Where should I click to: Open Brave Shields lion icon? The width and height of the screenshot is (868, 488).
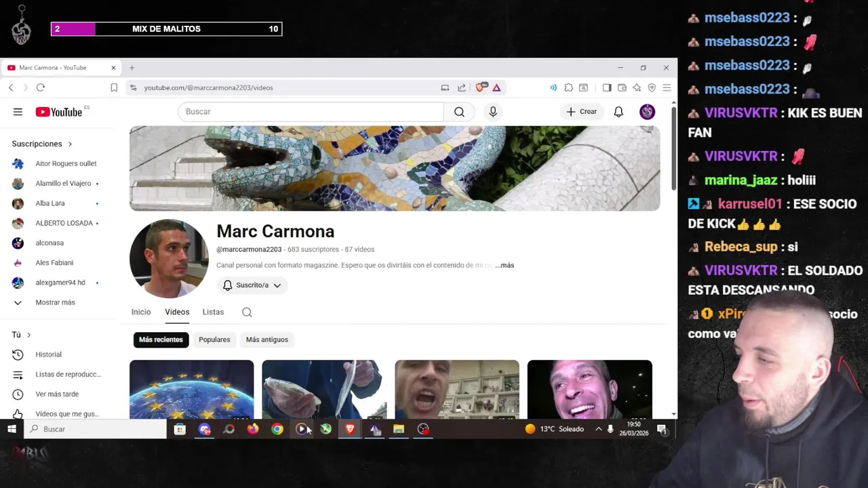(481, 87)
